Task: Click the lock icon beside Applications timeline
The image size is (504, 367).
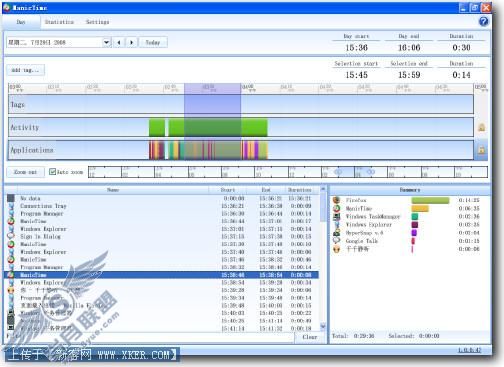Action: tap(481, 150)
